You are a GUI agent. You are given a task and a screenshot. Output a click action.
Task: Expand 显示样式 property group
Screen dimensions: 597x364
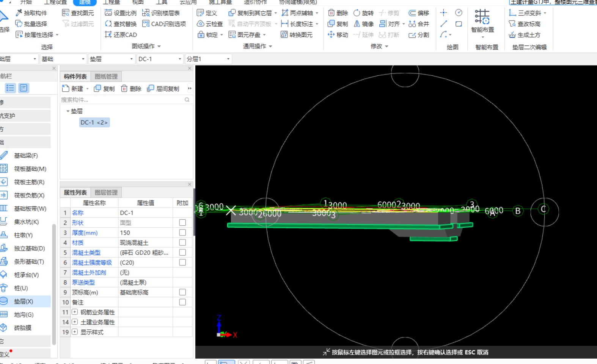pyautogui.click(x=75, y=332)
